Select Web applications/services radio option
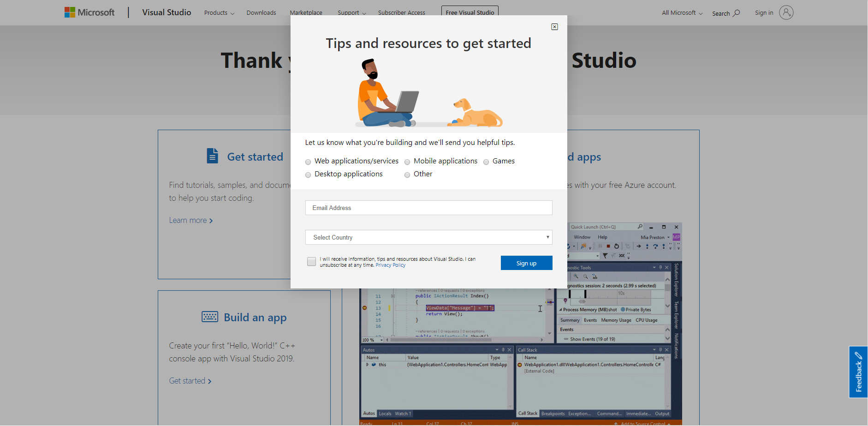This screenshot has height=426, width=868. [x=308, y=162]
